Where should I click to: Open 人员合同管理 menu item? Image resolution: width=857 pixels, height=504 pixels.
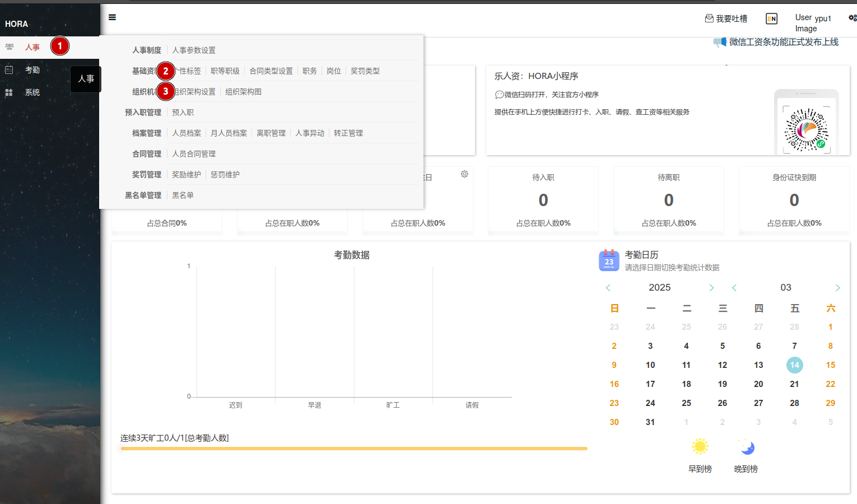click(x=193, y=154)
